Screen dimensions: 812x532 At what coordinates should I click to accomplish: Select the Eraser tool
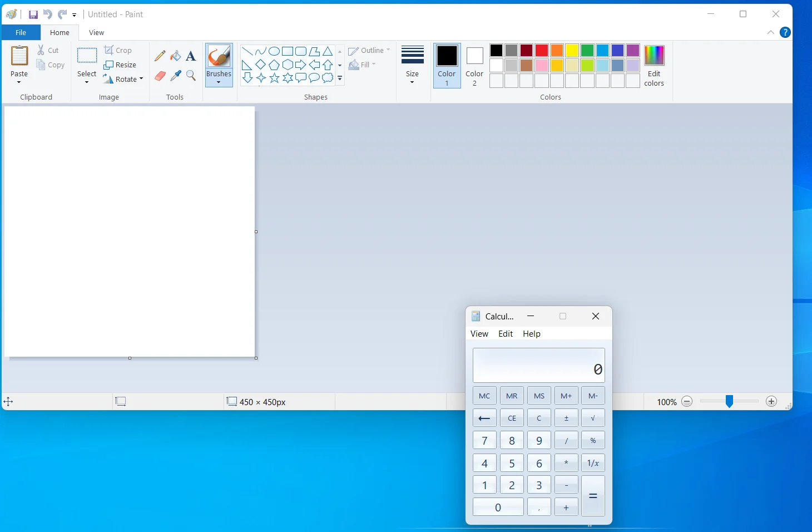tap(160, 76)
